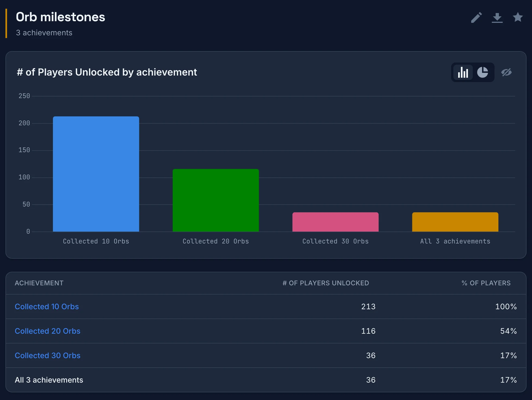Click the pink Collected 30 Orbs bar
Screen dimensions: 532x400
(x=335, y=222)
